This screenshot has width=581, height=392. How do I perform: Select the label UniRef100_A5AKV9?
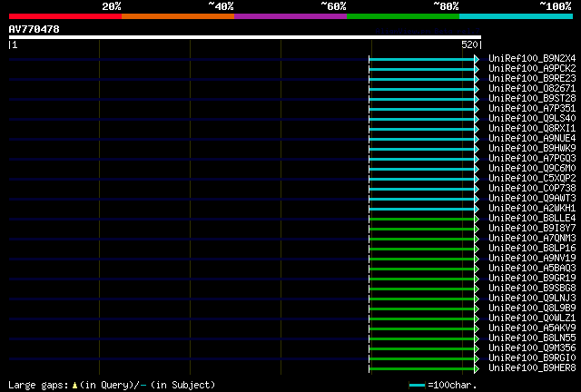[532, 328]
